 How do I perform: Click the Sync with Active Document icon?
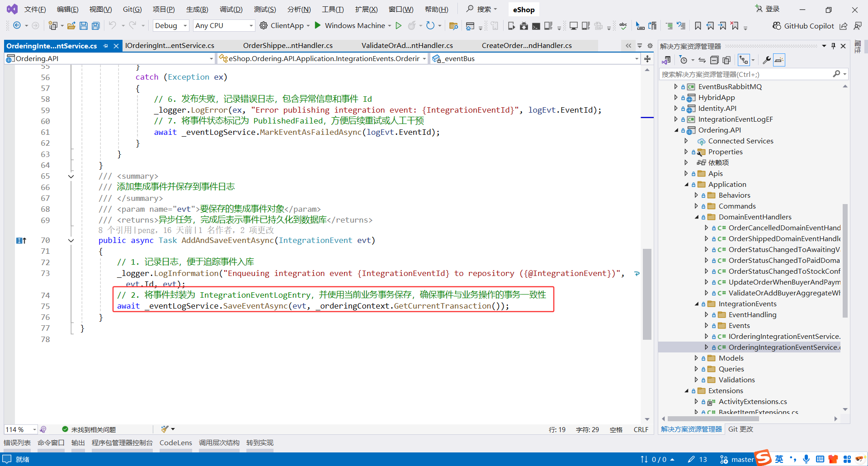click(702, 60)
